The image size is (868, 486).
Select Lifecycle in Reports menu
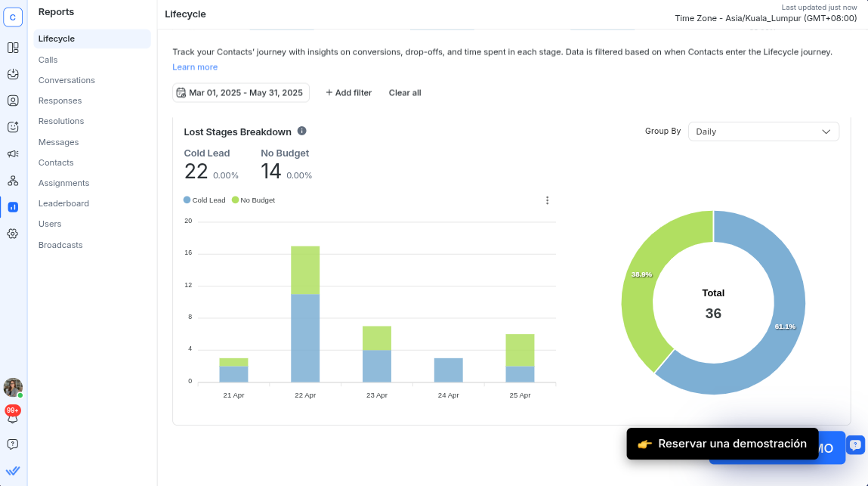92,39
